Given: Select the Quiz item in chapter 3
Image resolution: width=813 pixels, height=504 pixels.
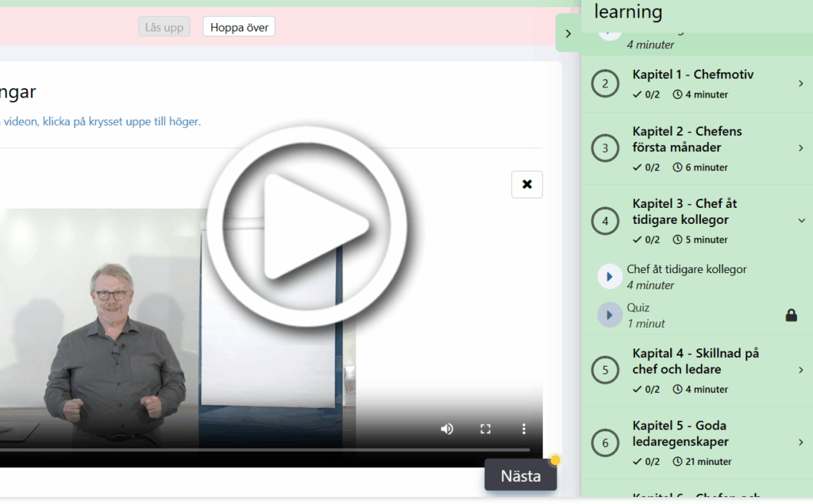Looking at the screenshot, I should click(x=638, y=308).
